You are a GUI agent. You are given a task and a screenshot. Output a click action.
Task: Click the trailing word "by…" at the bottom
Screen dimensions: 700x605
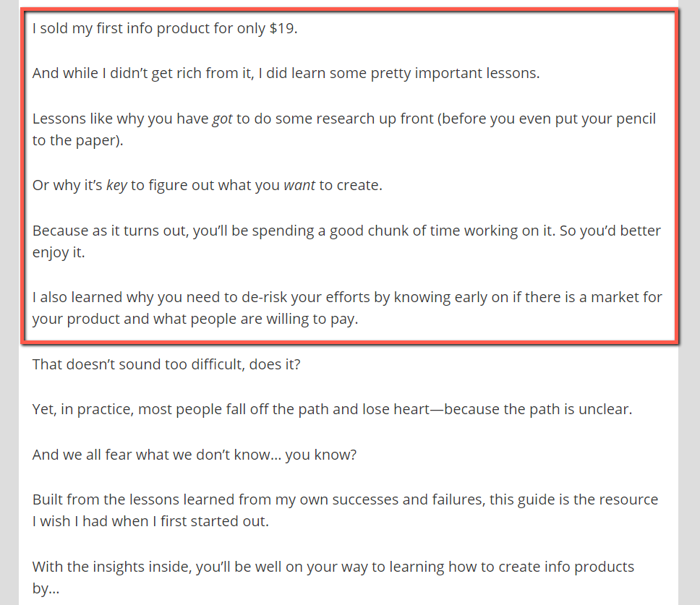[45, 588]
